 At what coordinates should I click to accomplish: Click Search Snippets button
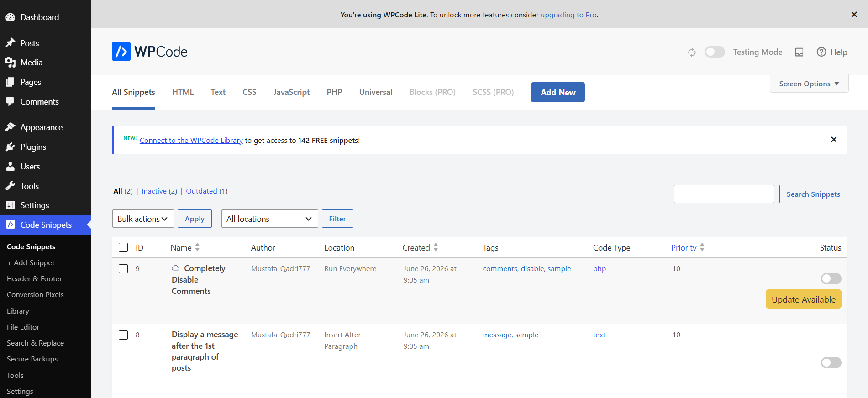(x=813, y=194)
